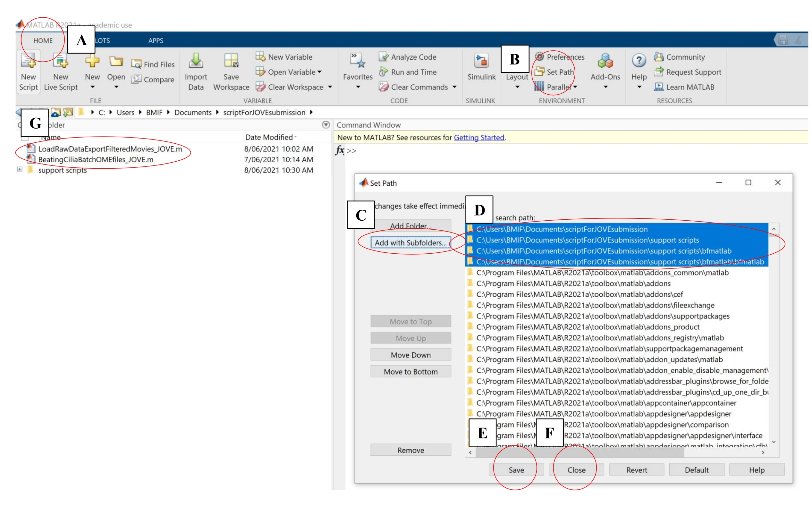Switch to the APPS tab
The width and height of the screenshot is (812, 508).
[x=156, y=41]
